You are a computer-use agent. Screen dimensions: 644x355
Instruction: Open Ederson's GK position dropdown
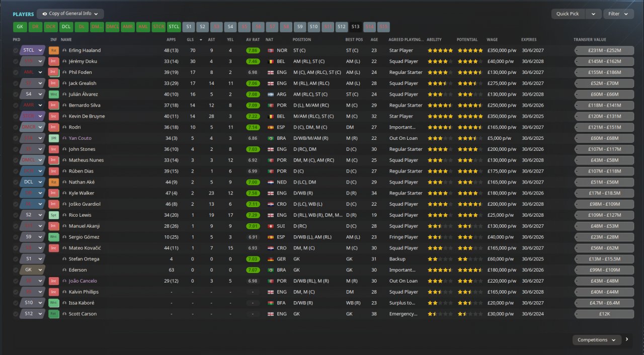[x=33, y=270]
